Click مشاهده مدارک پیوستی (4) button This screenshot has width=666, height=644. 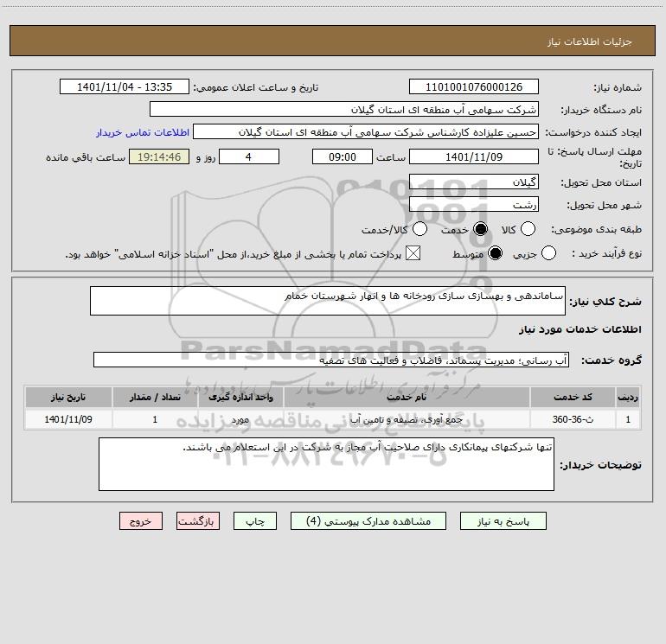(x=368, y=521)
